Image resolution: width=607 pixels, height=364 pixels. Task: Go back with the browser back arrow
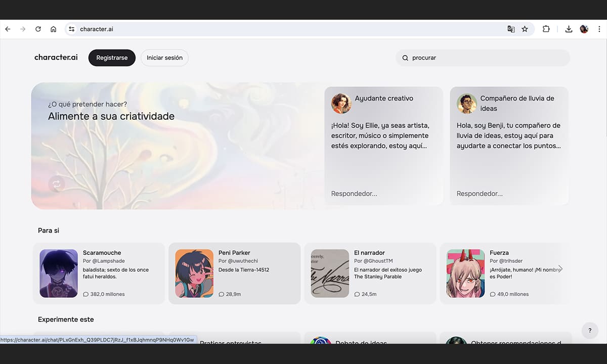(8, 29)
